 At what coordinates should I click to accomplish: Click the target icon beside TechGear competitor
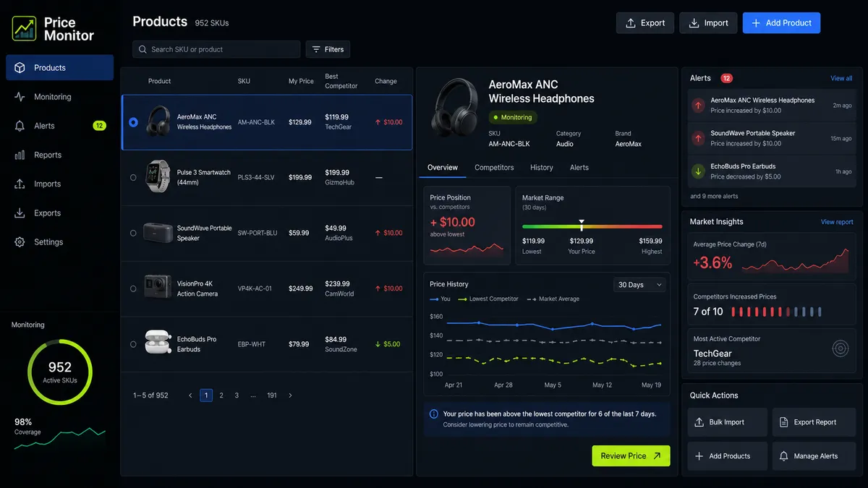click(x=840, y=348)
